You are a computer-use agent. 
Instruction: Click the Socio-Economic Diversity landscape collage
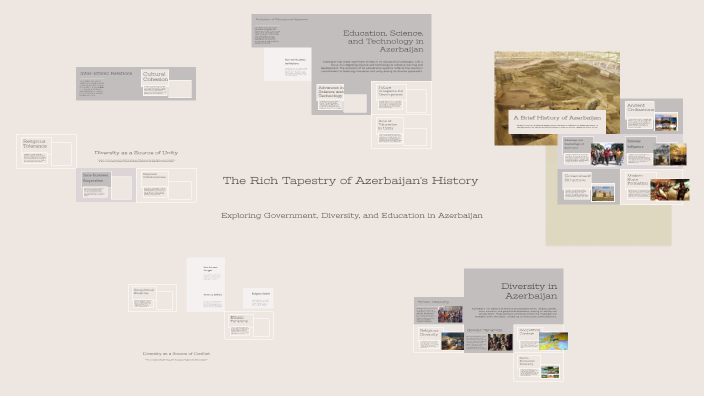click(x=550, y=372)
